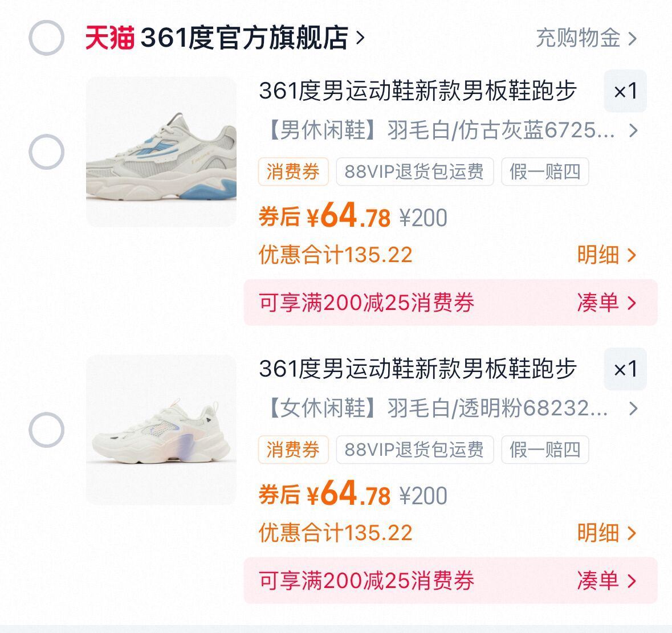Tap 假一赔四 tag on first item
Viewport: 672px width, 633px height.
(544, 171)
